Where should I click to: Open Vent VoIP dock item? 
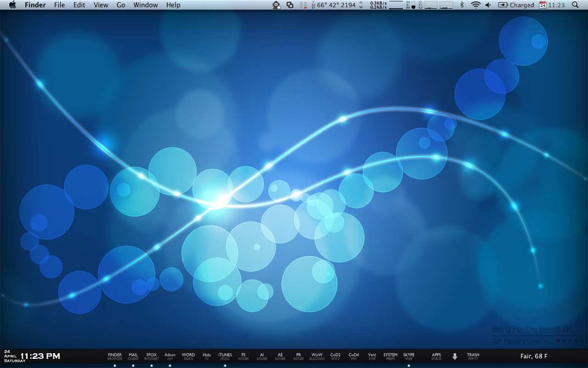(372, 356)
